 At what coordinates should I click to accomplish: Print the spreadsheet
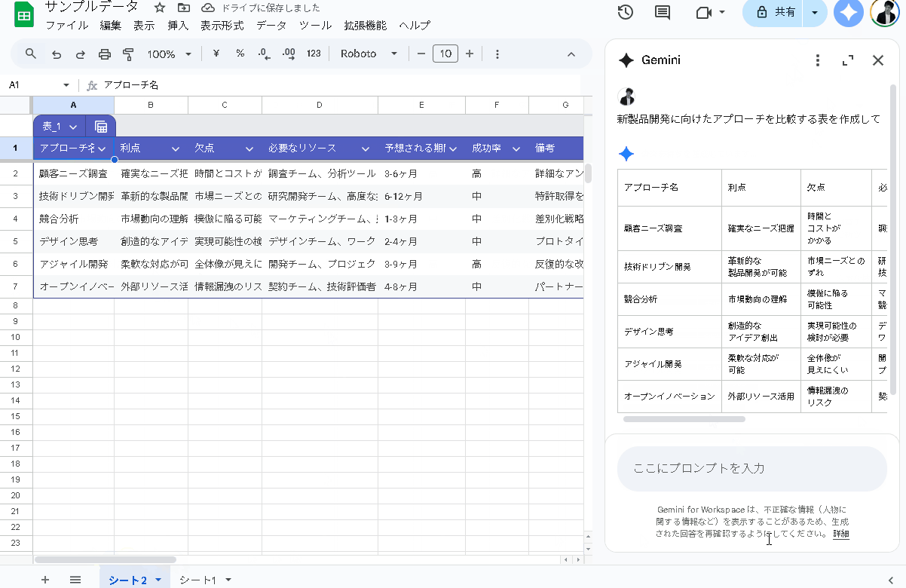pyautogui.click(x=105, y=54)
